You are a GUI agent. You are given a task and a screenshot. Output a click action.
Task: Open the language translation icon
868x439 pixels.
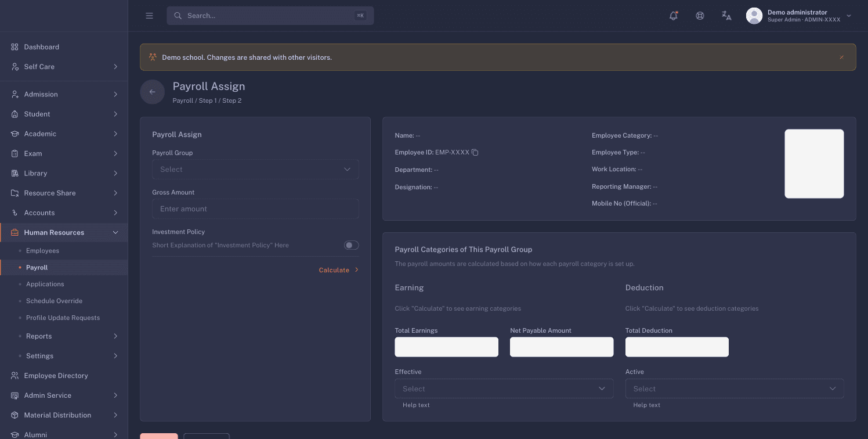point(726,16)
